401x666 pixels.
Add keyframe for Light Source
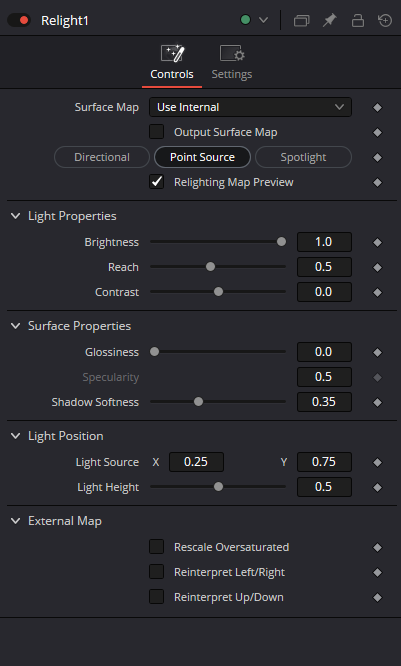[x=377, y=463]
